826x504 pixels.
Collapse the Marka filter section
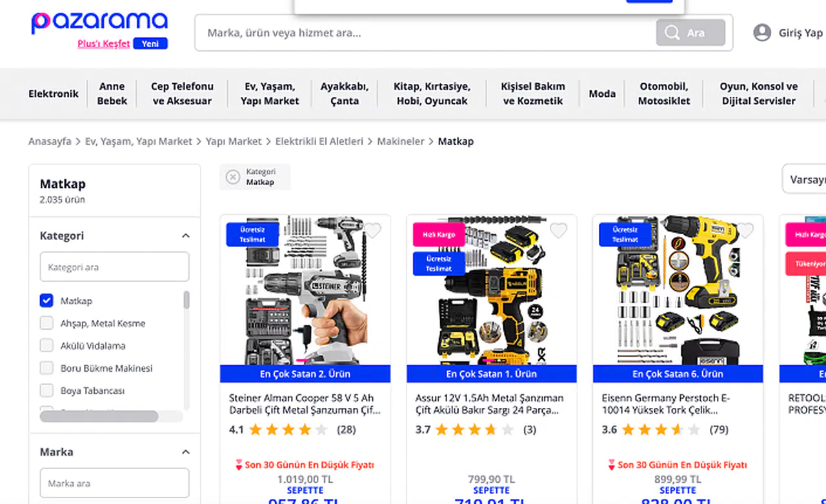(186, 452)
